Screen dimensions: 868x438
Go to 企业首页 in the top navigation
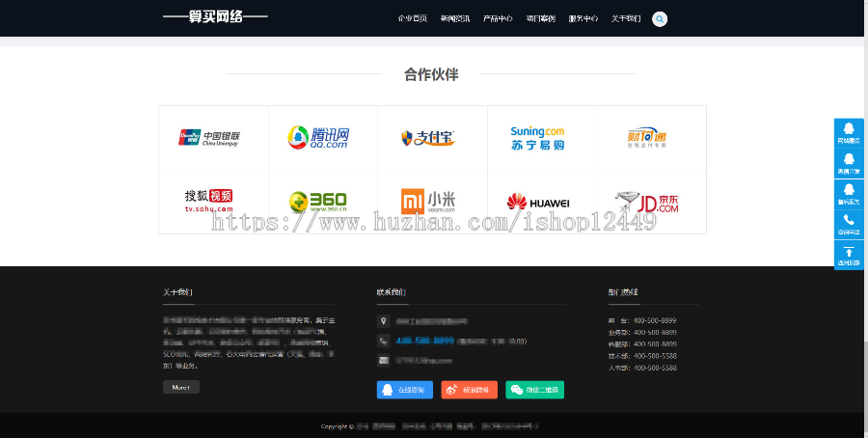tap(413, 19)
